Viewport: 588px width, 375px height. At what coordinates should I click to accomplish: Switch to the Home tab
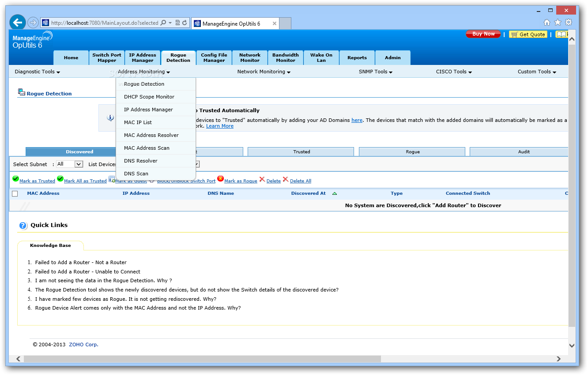click(x=71, y=58)
